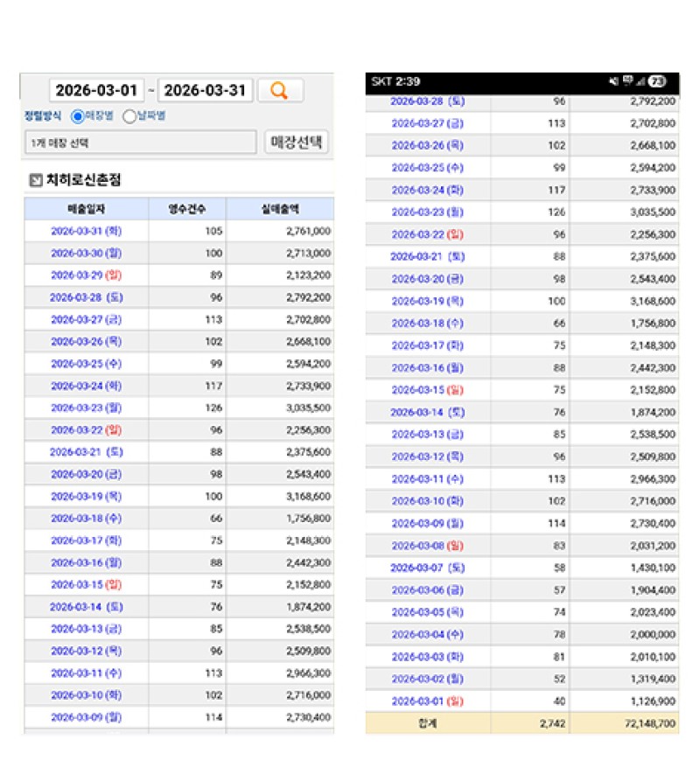Open 2026-03-23 (월) in the search-header panel
The width and height of the screenshot is (700, 781).
point(87,408)
